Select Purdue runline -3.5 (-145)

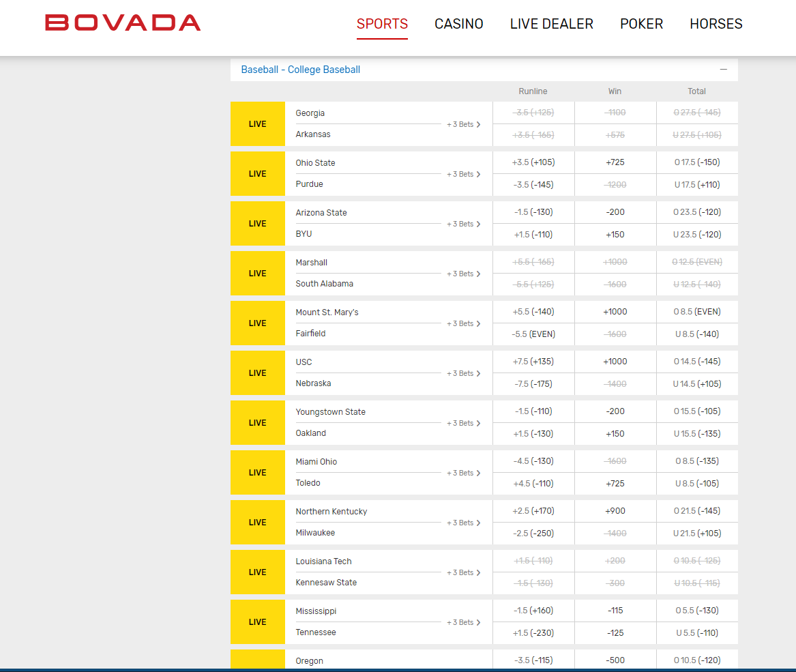(533, 185)
